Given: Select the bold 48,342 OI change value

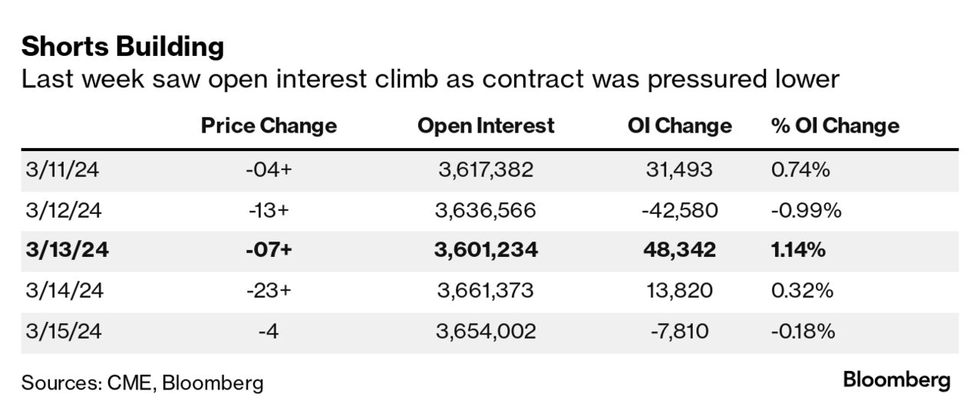Looking at the screenshot, I should click(678, 251).
